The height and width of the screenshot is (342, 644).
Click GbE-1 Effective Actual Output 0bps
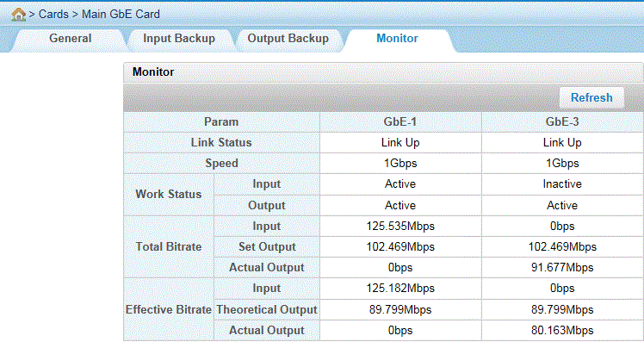pyautogui.click(x=400, y=330)
